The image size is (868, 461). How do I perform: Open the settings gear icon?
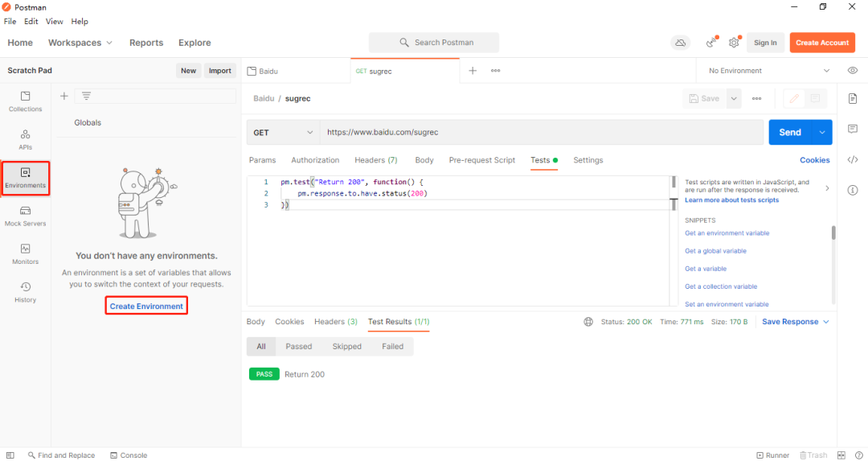point(734,43)
